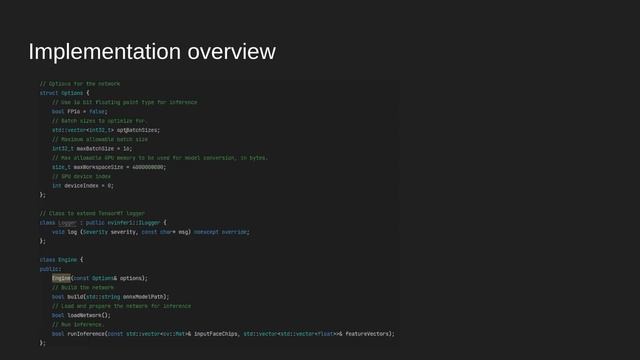Click the '// Class to extend TensorRT logger' comment
The image size is (640, 360).
point(92,213)
